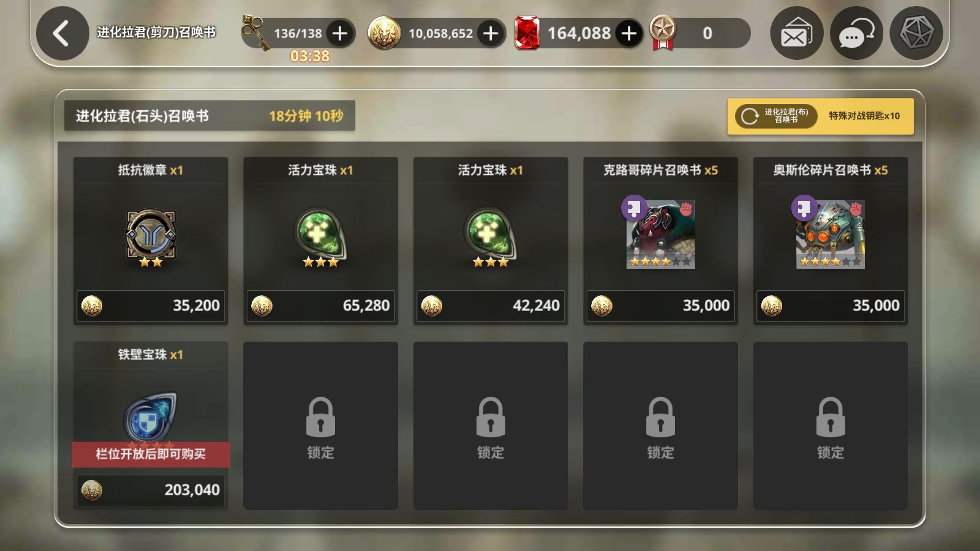
Task: Add gold coins with the plus icon
Action: point(491,33)
